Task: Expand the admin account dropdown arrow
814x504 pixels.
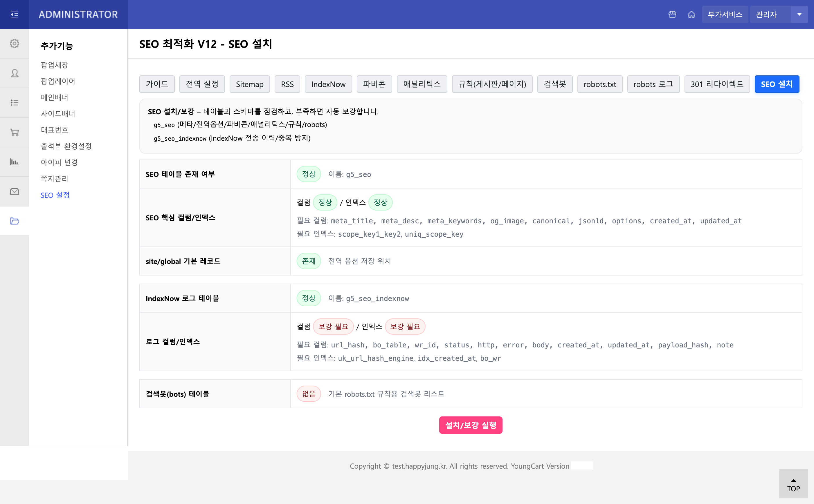Action: pyautogui.click(x=800, y=14)
